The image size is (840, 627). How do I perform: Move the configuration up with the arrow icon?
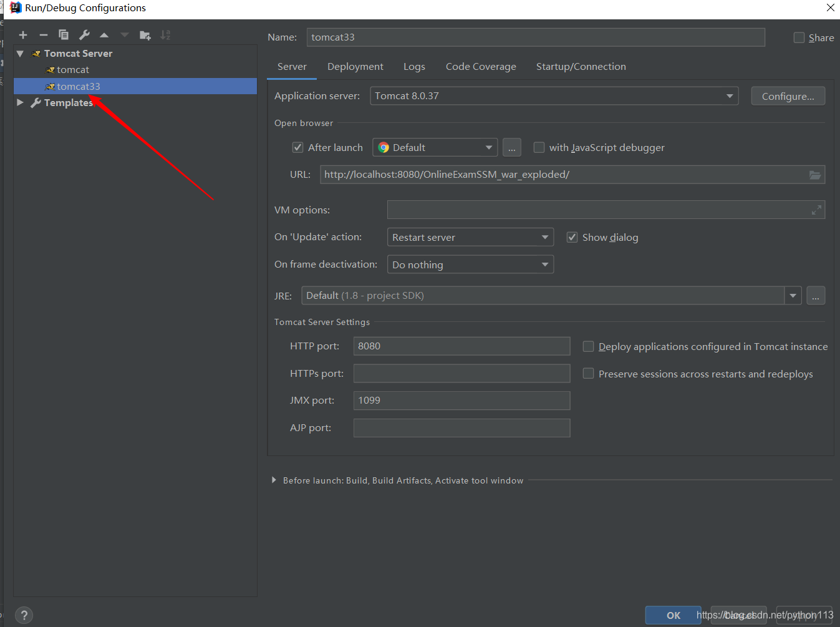pos(104,35)
